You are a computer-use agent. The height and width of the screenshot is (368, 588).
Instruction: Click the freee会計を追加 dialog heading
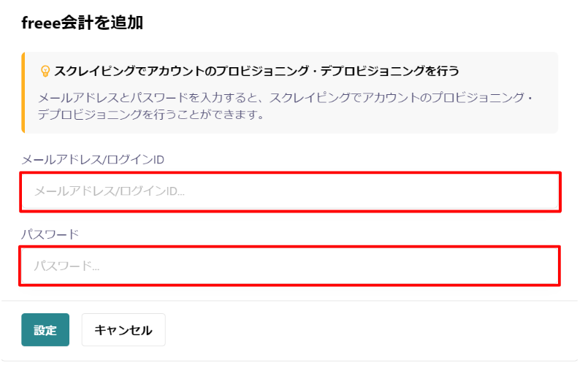pos(82,23)
